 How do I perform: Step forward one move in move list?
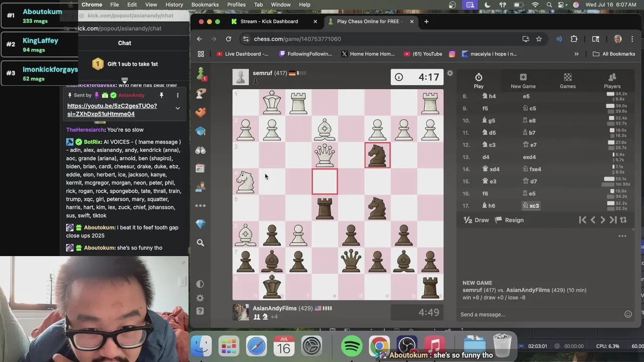(x=603, y=220)
